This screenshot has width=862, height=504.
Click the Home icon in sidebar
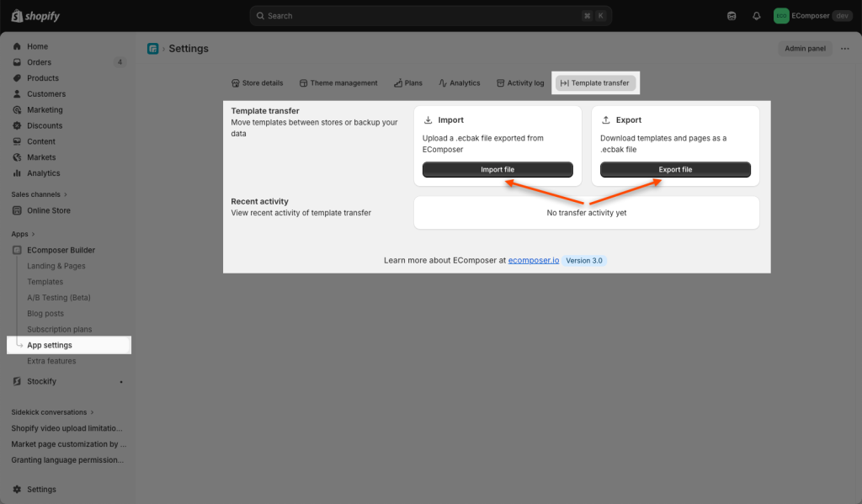pyautogui.click(x=17, y=47)
